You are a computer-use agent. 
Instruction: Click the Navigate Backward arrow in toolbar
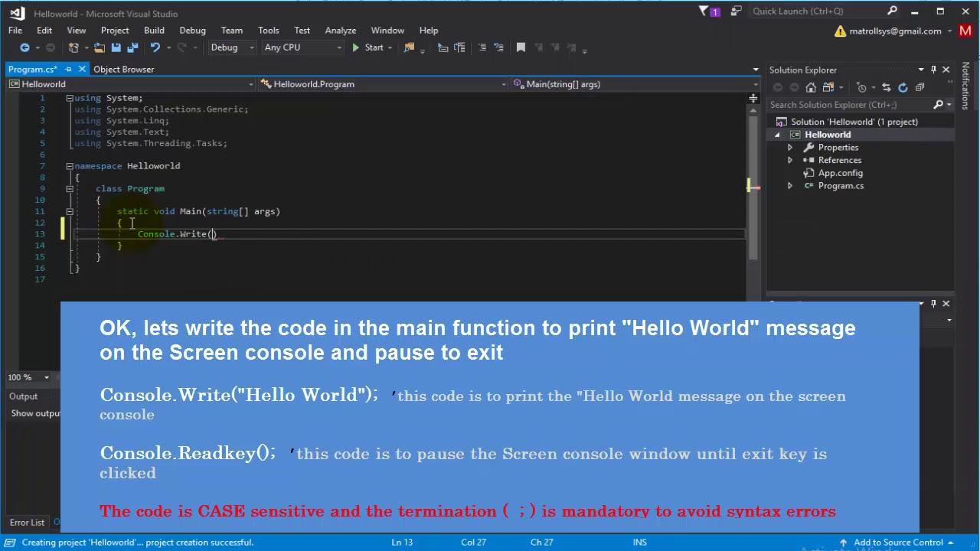pyautogui.click(x=24, y=47)
